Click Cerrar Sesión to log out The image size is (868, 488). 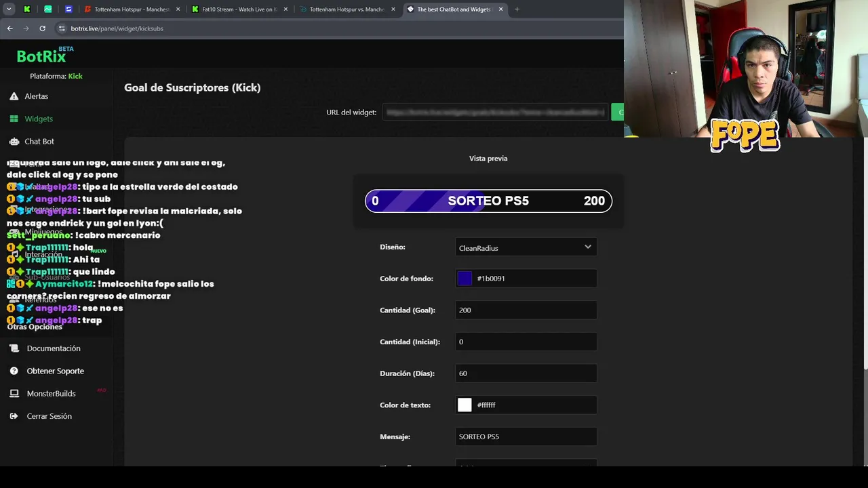pos(49,416)
